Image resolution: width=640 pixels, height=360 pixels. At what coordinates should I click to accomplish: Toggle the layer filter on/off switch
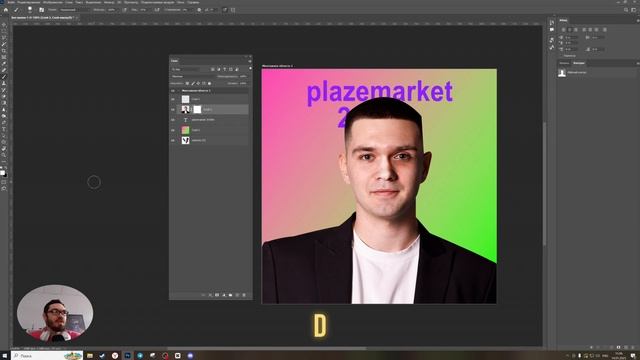tap(250, 68)
